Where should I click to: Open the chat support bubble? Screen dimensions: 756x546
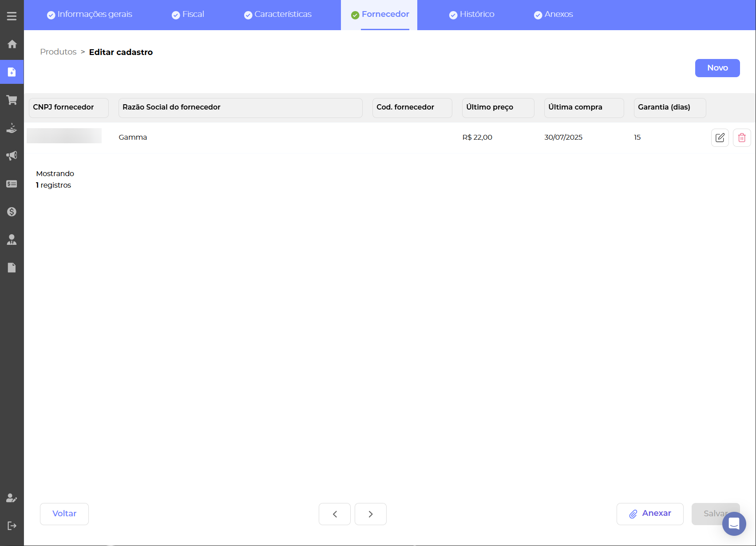pyautogui.click(x=734, y=523)
